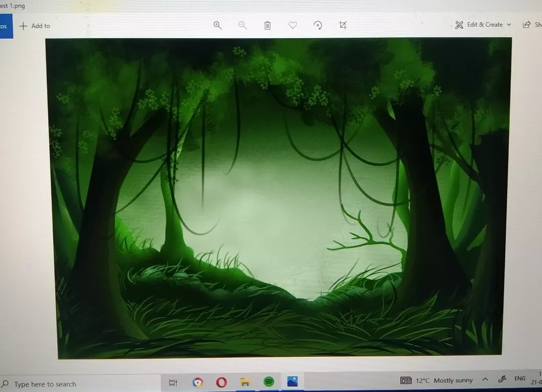Open the ENG language selector
This screenshot has width=542, height=392.
click(519, 380)
